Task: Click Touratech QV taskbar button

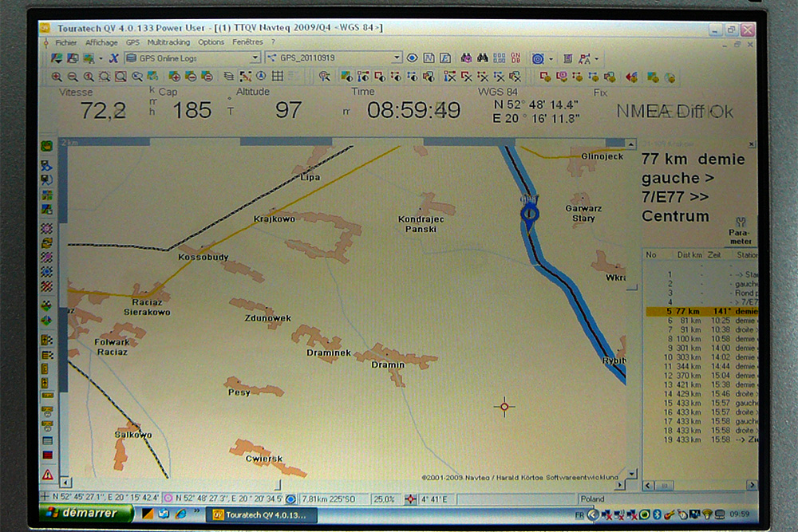Action: click(262, 514)
